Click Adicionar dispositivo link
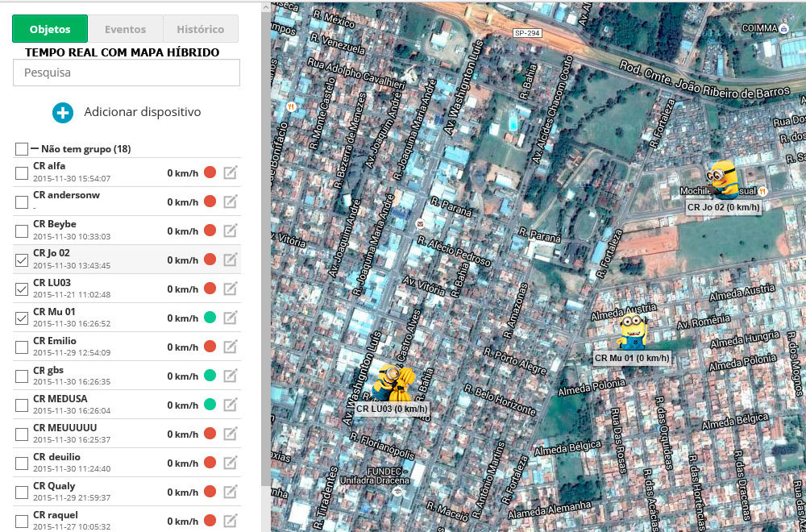Image resolution: width=806 pixels, height=532 pixels. (x=142, y=113)
